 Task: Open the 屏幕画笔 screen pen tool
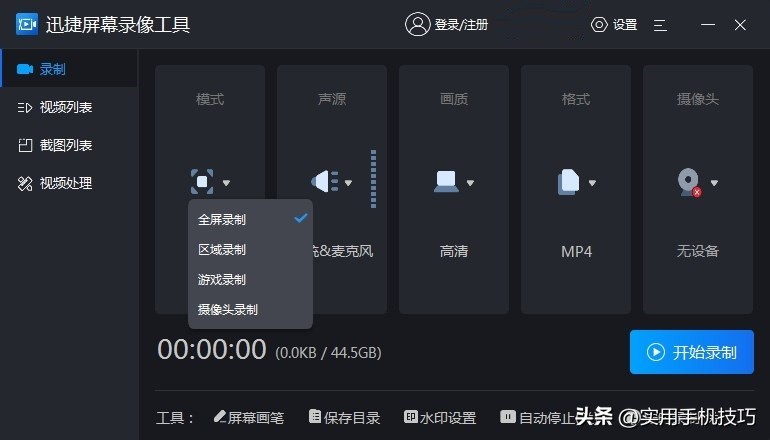point(256,418)
